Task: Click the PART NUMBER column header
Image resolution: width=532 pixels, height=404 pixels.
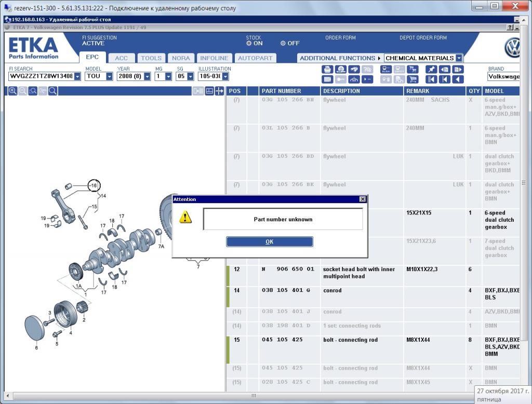Action: tap(289, 91)
